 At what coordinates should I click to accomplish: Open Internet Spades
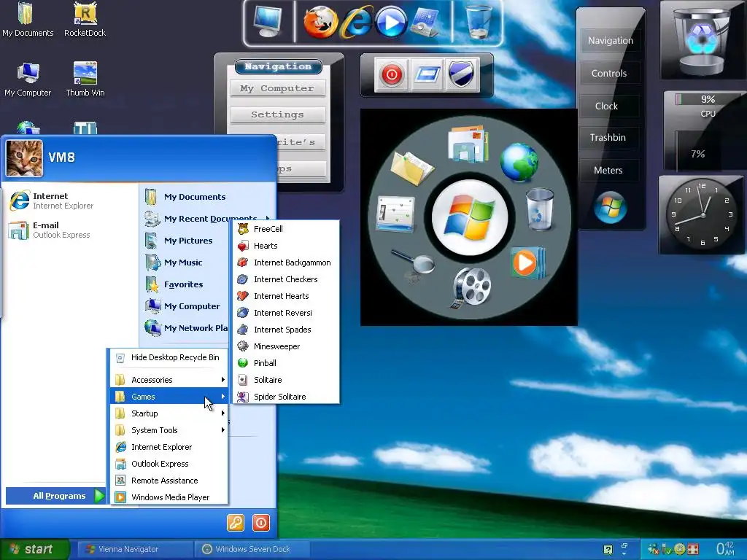click(x=286, y=330)
